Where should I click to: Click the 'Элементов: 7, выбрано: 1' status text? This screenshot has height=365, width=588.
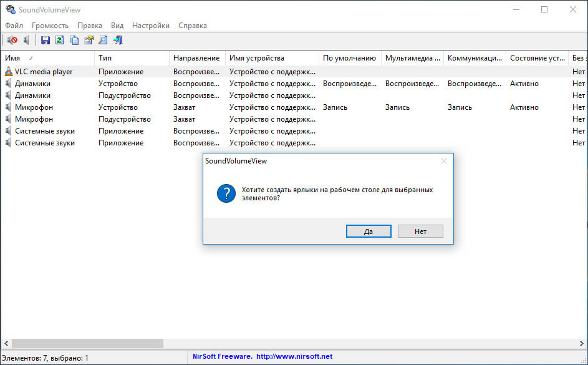[x=45, y=358]
